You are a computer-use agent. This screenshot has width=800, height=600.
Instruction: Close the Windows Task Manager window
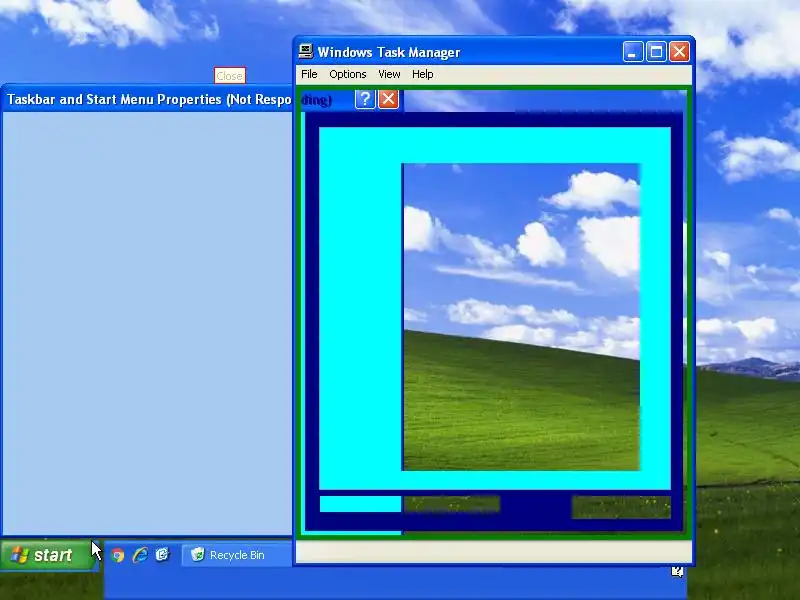(x=680, y=52)
